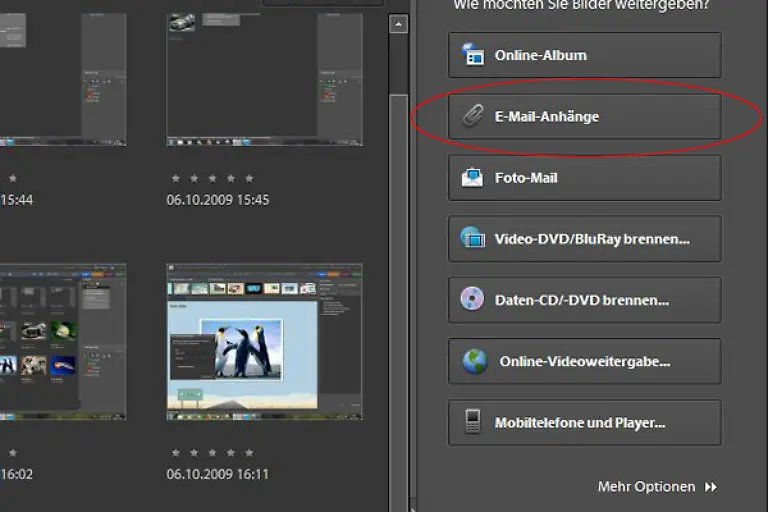Click the paperclip icon for E-Mail-Anhänge
Screen dimensions: 768x512
[x=472, y=117]
